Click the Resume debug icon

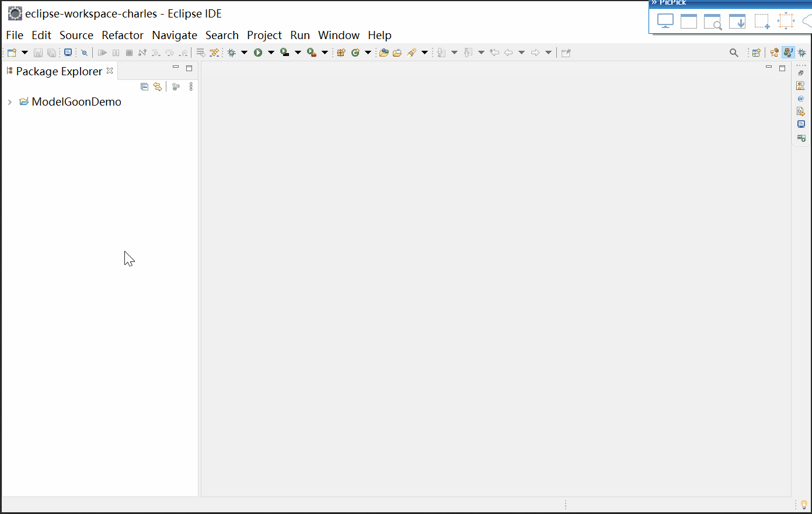(x=102, y=53)
